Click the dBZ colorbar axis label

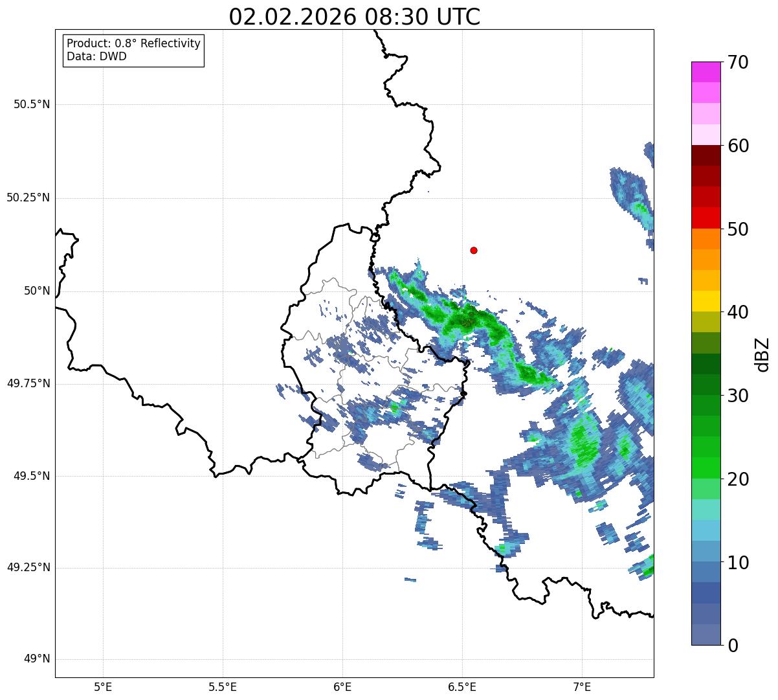click(762, 354)
